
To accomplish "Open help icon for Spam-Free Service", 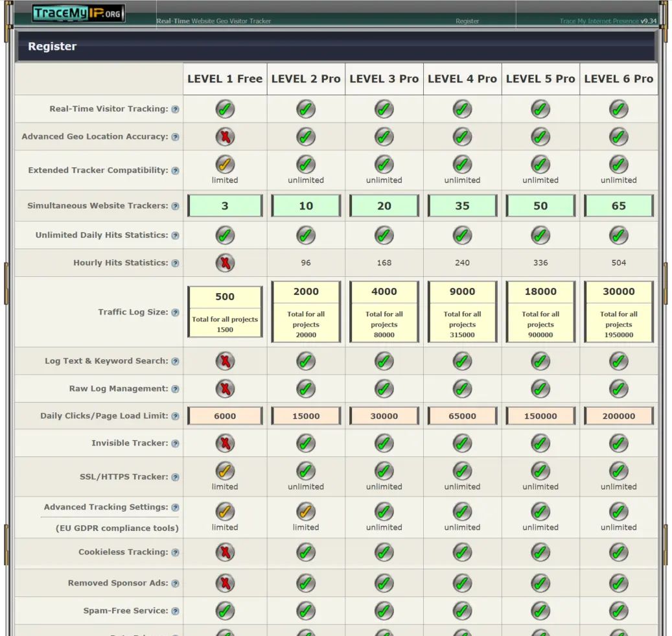I will [175, 611].
